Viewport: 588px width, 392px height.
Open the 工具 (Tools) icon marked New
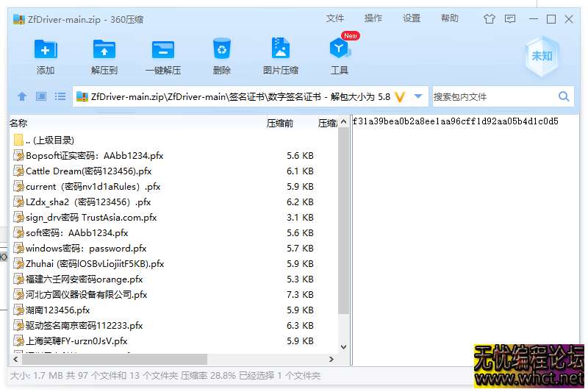(x=340, y=50)
